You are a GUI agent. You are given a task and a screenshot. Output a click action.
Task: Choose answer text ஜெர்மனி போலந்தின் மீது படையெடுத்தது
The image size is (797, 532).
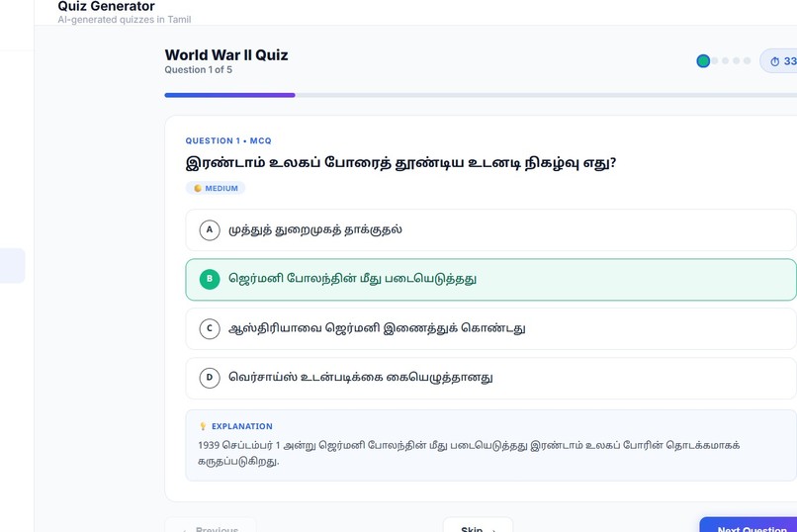352,279
